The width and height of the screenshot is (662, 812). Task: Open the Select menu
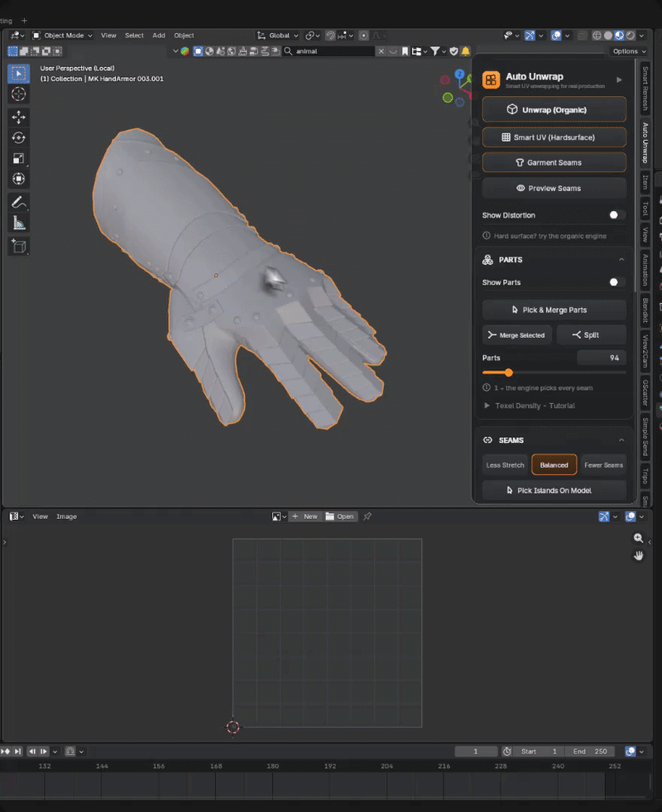click(134, 36)
